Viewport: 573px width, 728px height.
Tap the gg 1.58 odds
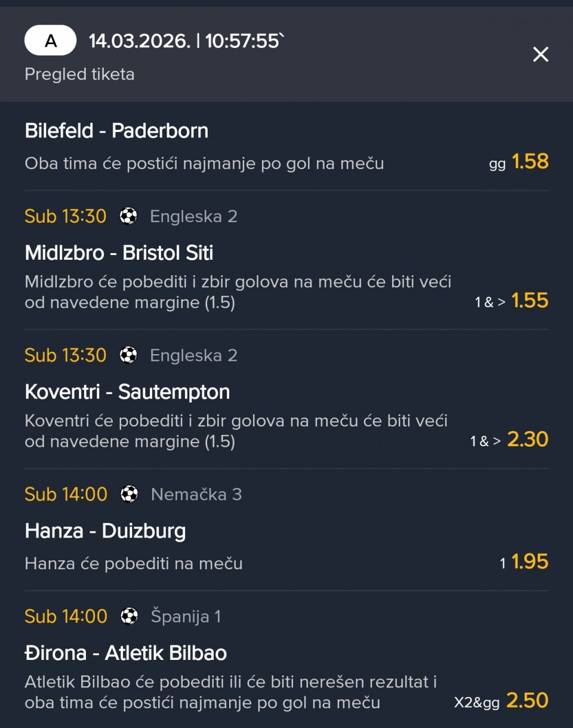(x=529, y=162)
